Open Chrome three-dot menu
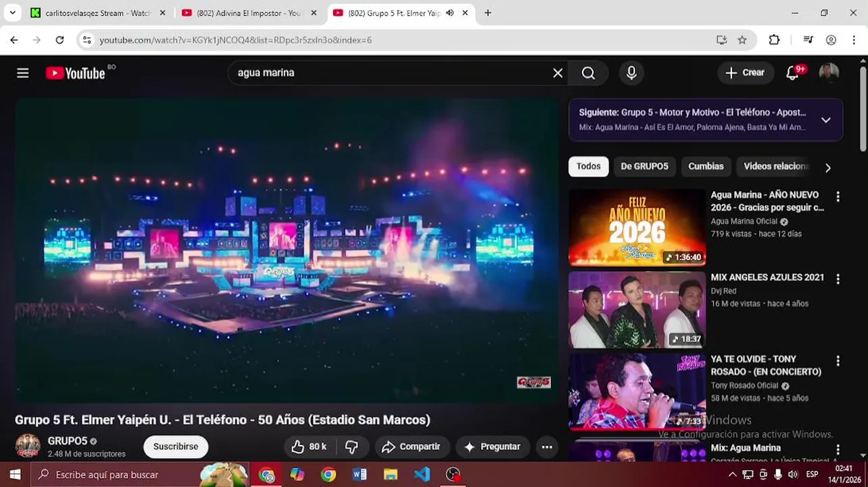Viewport: 868px width, 487px height. 854,40
